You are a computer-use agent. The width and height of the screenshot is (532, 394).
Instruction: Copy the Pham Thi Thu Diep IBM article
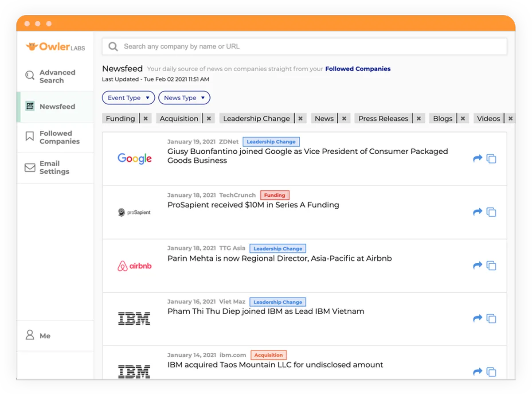tap(491, 318)
